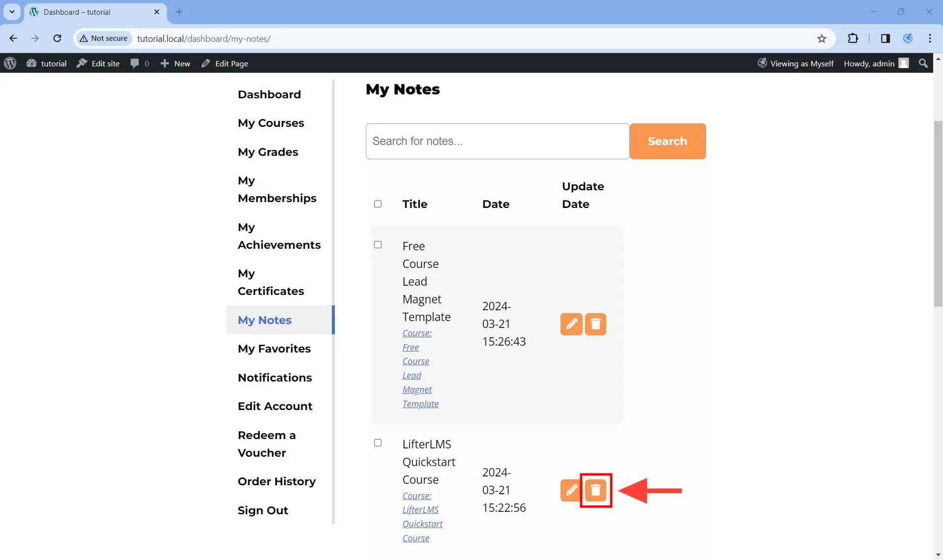Screen dimensions: 943x560
Task: View My Certificates
Action: click(x=271, y=282)
